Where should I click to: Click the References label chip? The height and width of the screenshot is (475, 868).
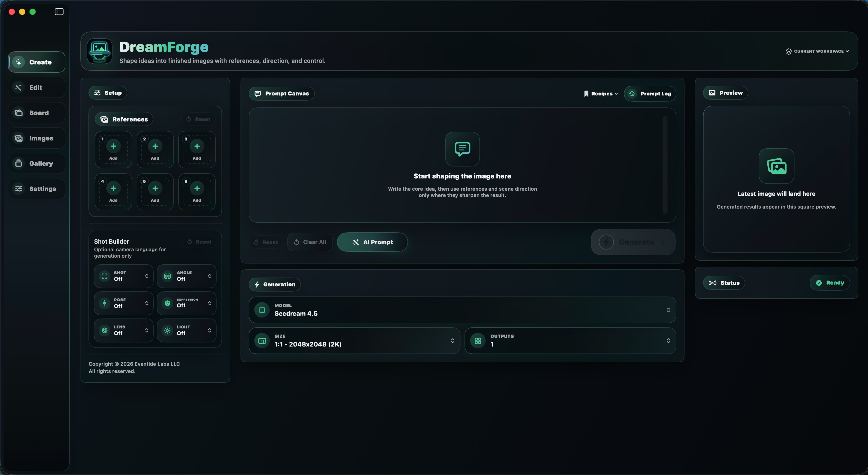pos(124,119)
